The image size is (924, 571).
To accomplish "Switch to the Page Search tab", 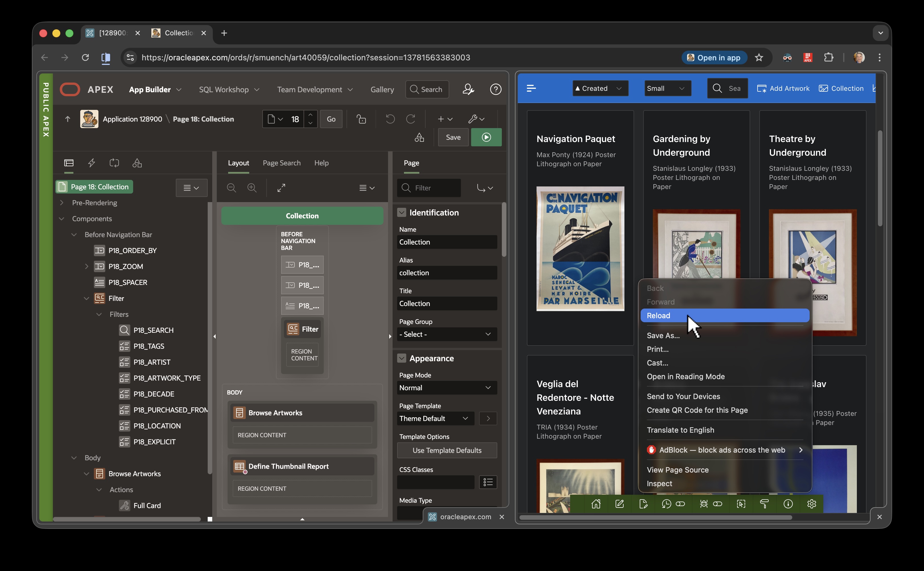I will click(282, 163).
